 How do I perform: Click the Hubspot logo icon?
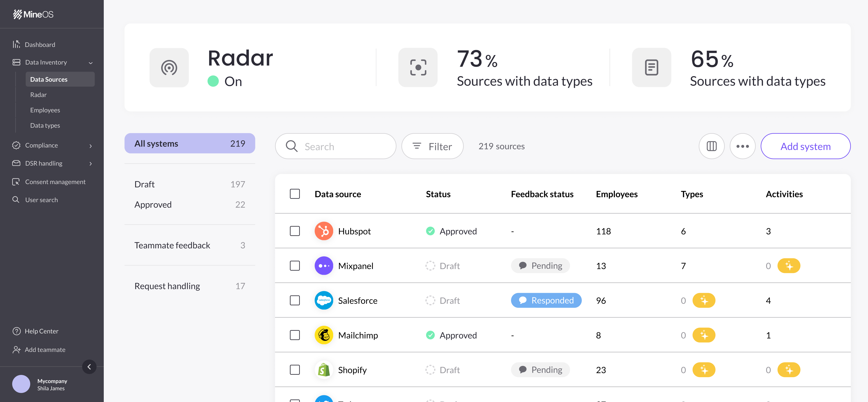click(323, 231)
